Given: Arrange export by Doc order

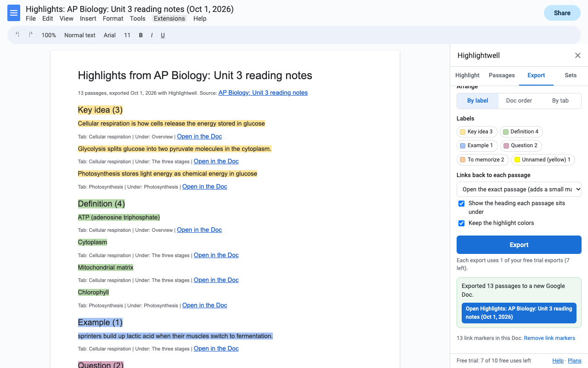Looking at the screenshot, I should (519, 101).
